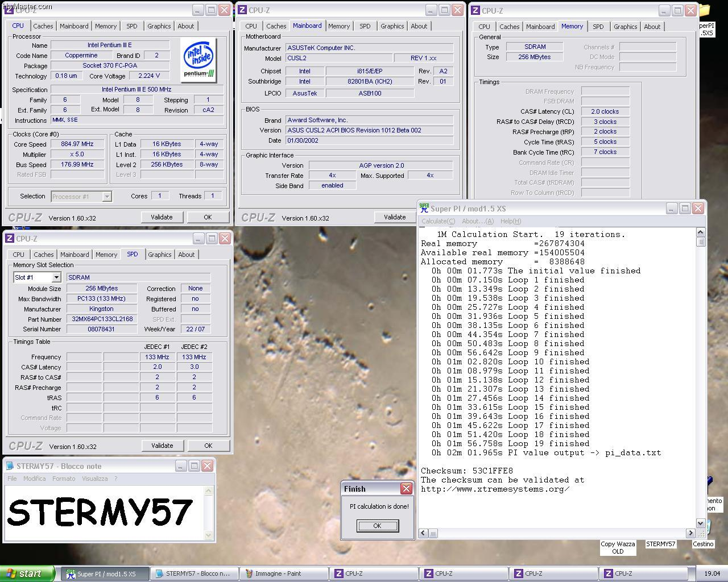The image size is (728, 582).
Task: Click Blocco note scrollbar down arrow
Action: (209, 535)
